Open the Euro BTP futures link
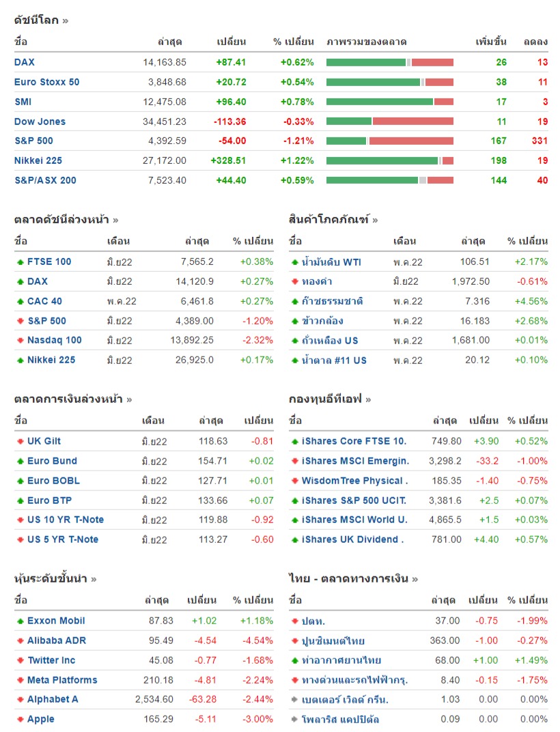 click(49, 501)
